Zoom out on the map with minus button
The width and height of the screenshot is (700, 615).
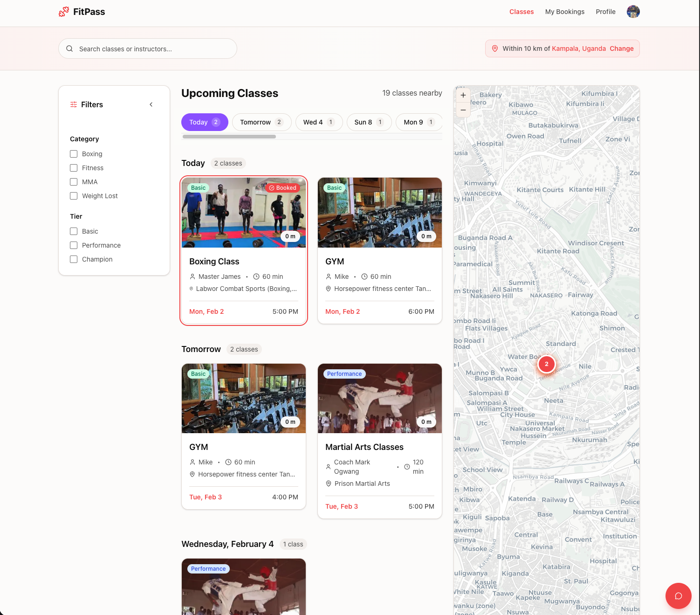(x=463, y=110)
